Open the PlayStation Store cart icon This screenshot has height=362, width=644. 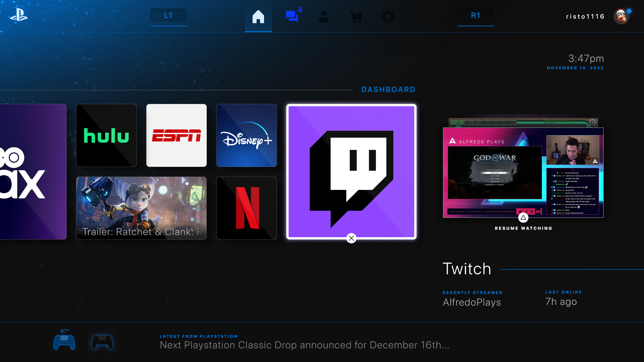coord(356,17)
